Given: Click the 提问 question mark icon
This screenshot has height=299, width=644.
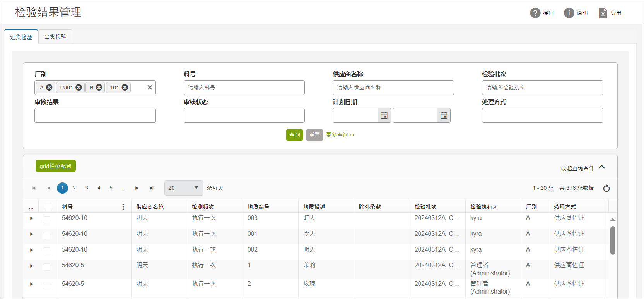Looking at the screenshot, I should pos(535,13).
